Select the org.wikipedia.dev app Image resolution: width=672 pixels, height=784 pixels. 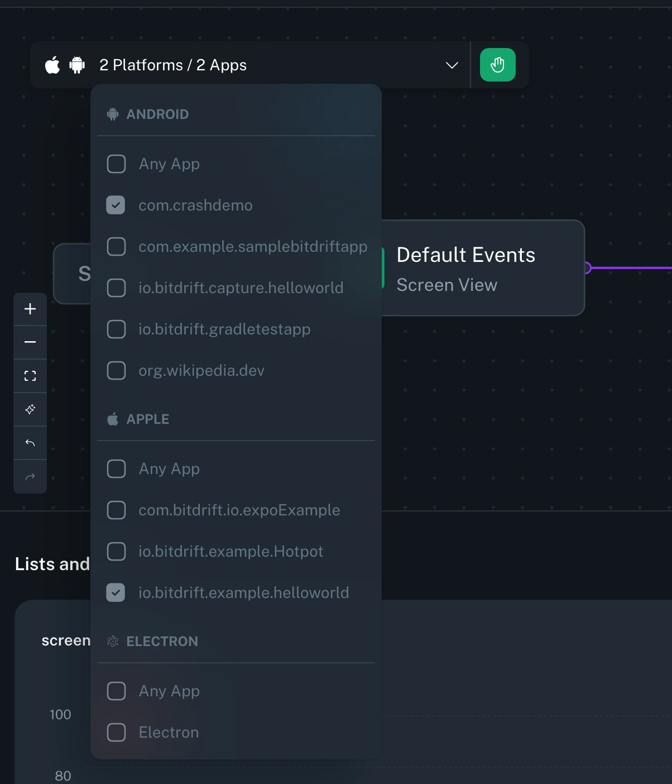pos(116,370)
